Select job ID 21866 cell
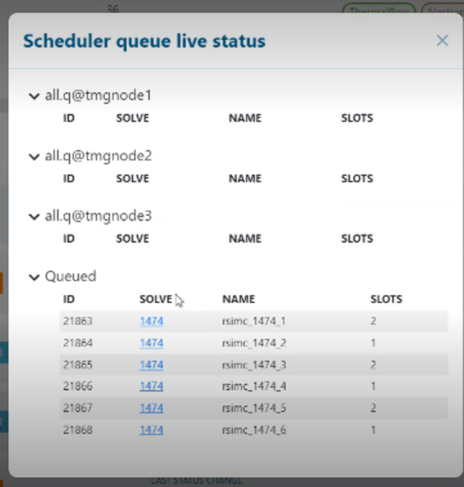464x487 pixels. pyautogui.click(x=78, y=386)
